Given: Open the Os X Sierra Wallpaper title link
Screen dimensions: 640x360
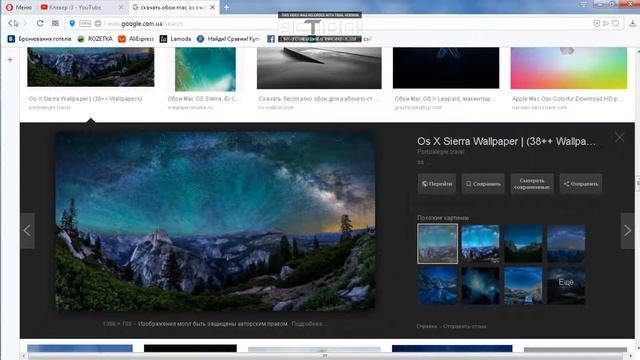Looking at the screenshot, I should pyautogui.click(x=506, y=142).
